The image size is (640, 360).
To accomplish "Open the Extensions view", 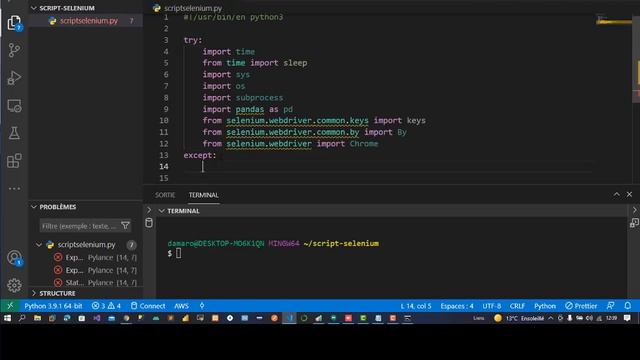I will [x=14, y=161].
